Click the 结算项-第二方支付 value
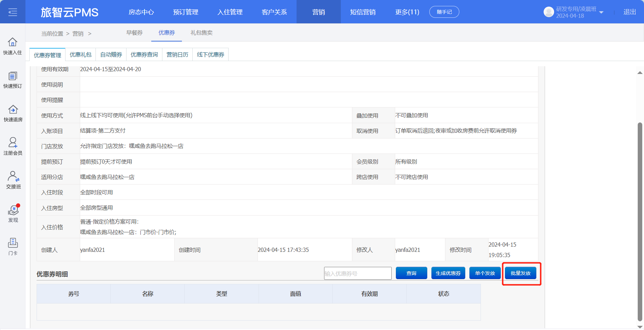Screen dimensions: 644x330 [x=103, y=131]
